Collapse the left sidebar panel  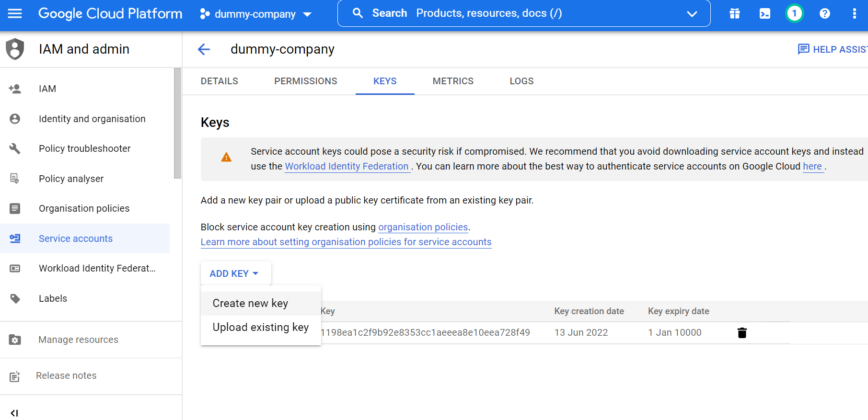[x=14, y=413]
